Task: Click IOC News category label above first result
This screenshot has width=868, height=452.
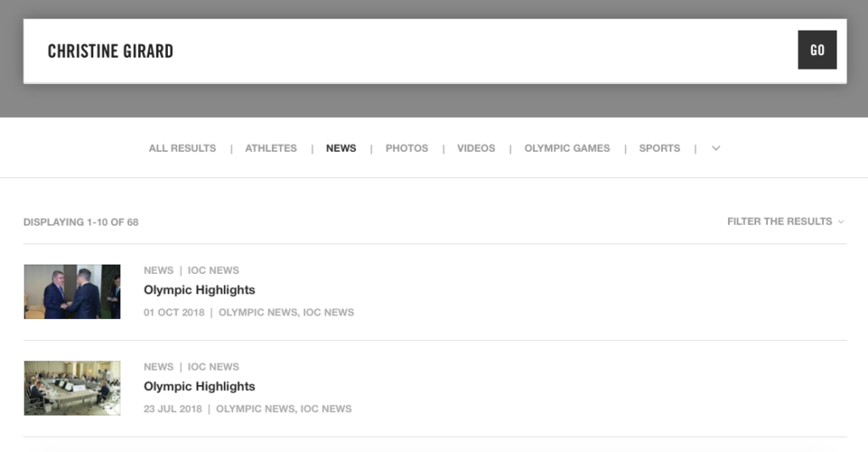Action: click(x=214, y=271)
